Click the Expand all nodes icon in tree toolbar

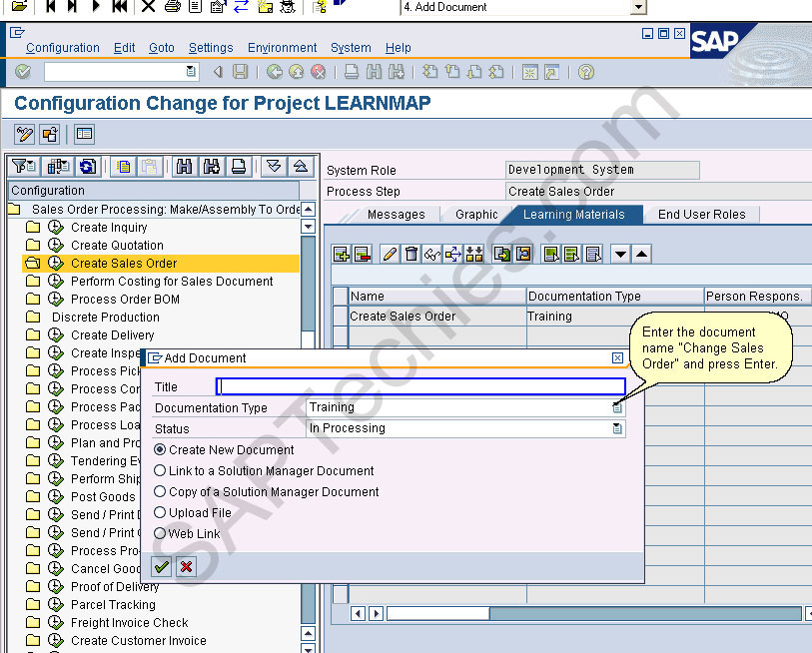click(274, 167)
